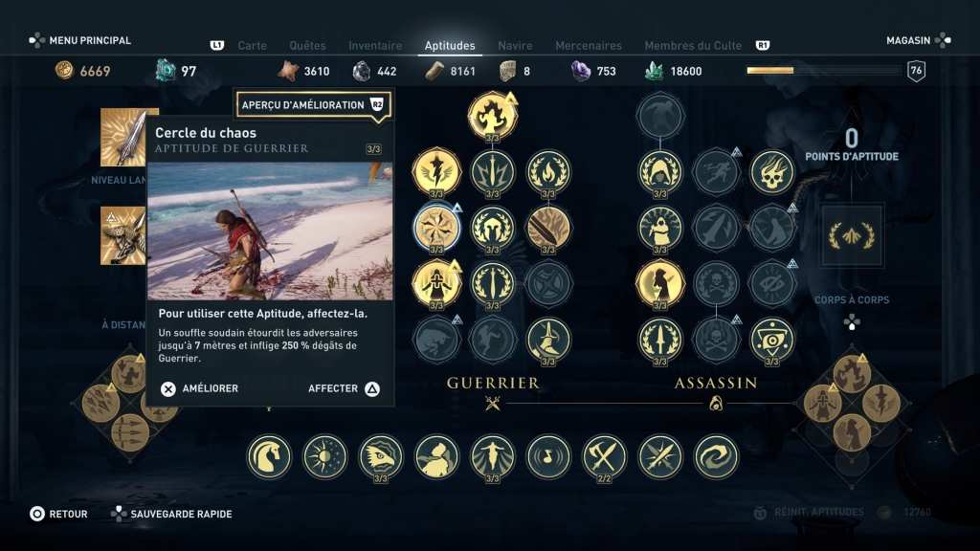Open the Carte tab

(252, 46)
